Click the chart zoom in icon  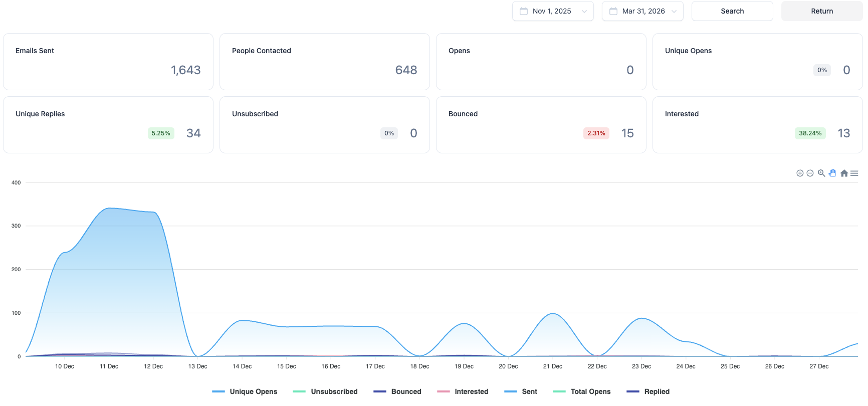click(x=800, y=173)
